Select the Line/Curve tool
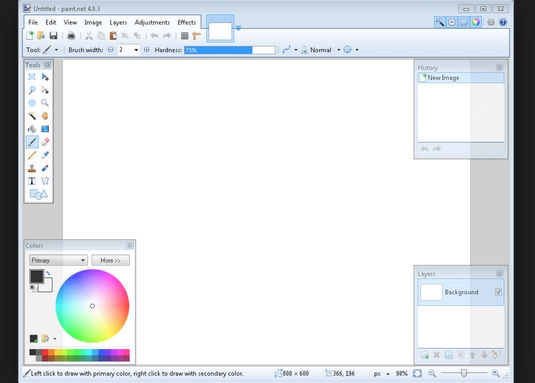The image size is (535, 383). coord(45,181)
